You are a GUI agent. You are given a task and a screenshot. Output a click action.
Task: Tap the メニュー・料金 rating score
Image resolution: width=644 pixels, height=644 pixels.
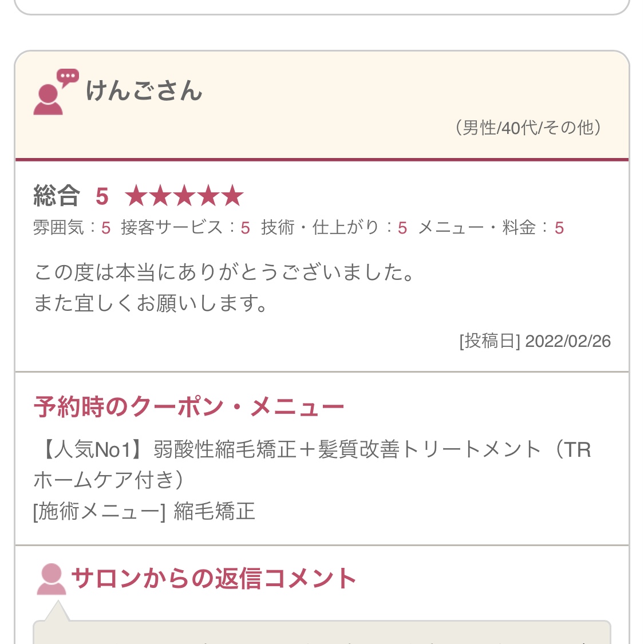(x=559, y=228)
